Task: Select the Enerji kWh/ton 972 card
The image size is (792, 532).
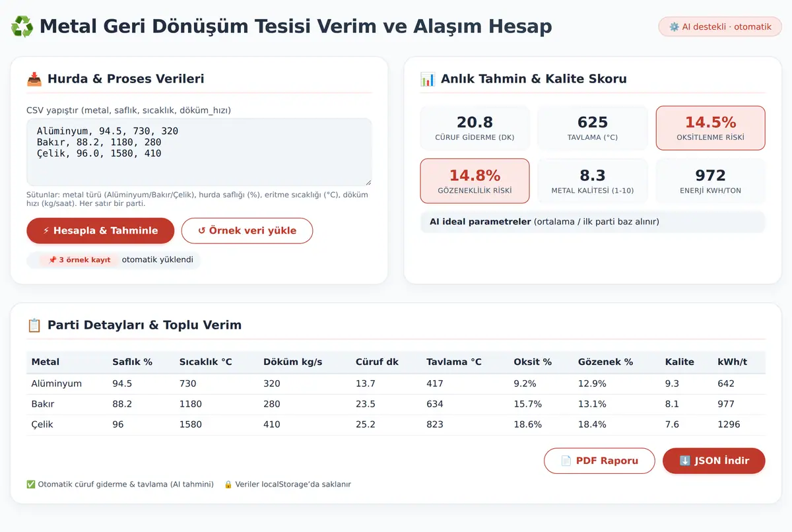Action: point(710,181)
